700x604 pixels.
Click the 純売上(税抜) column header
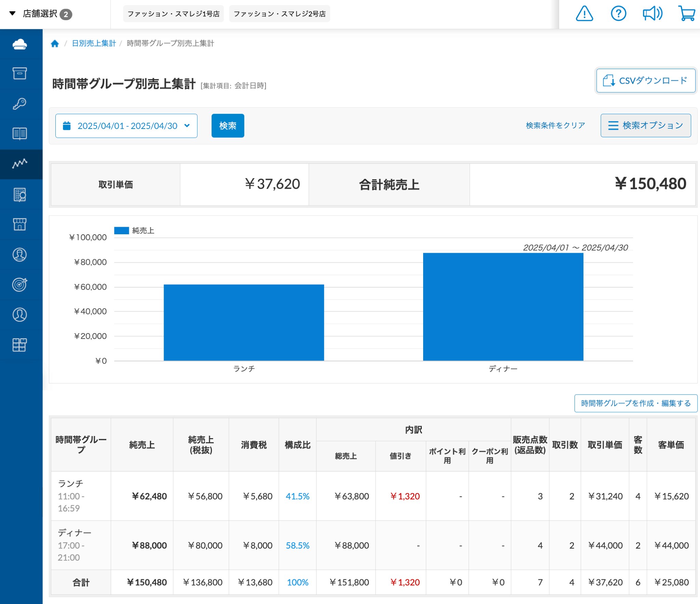pyautogui.click(x=201, y=445)
